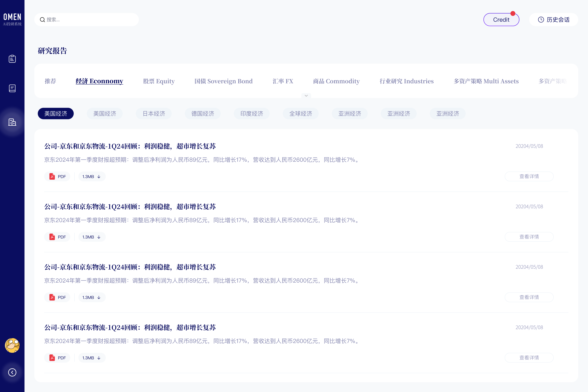The image size is (588, 392).
Task: Click the PDF icon in the second report
Action: [x=52, y=237]
